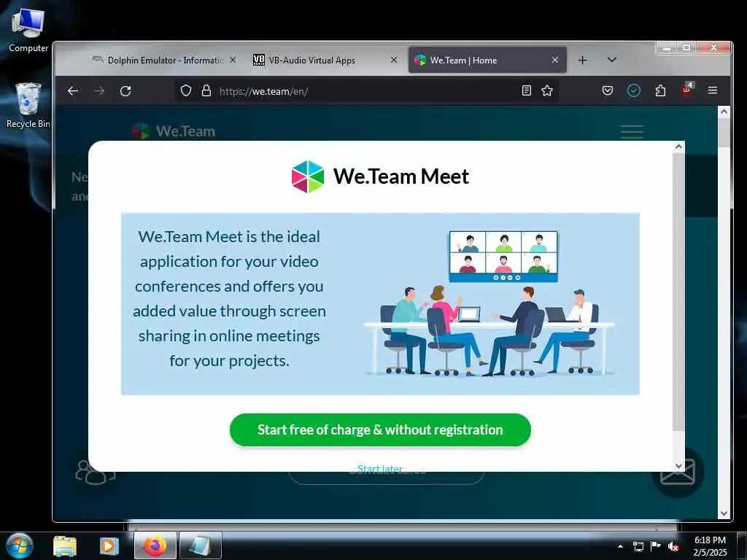The image size is (747, 560).
Task: Click the page scrollbar down arrow
Action: pos(724,513)
